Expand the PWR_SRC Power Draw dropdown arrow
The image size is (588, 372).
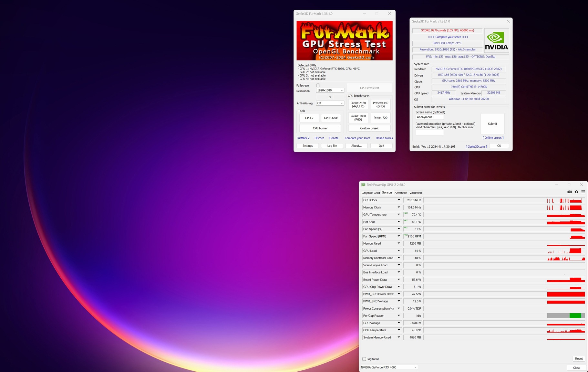(399, 294)
